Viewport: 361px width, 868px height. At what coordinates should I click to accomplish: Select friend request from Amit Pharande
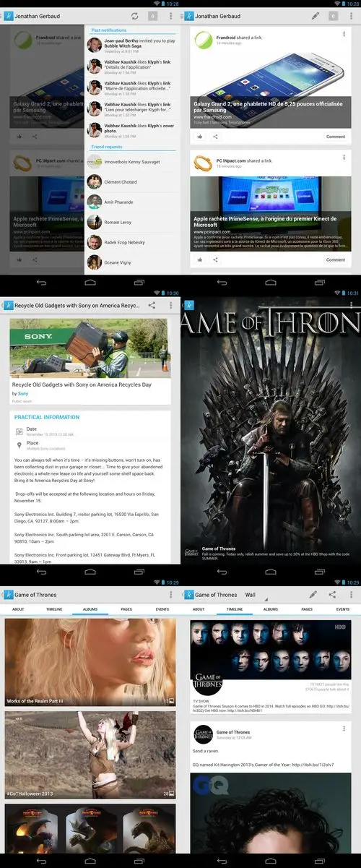[x=130, y=202]
